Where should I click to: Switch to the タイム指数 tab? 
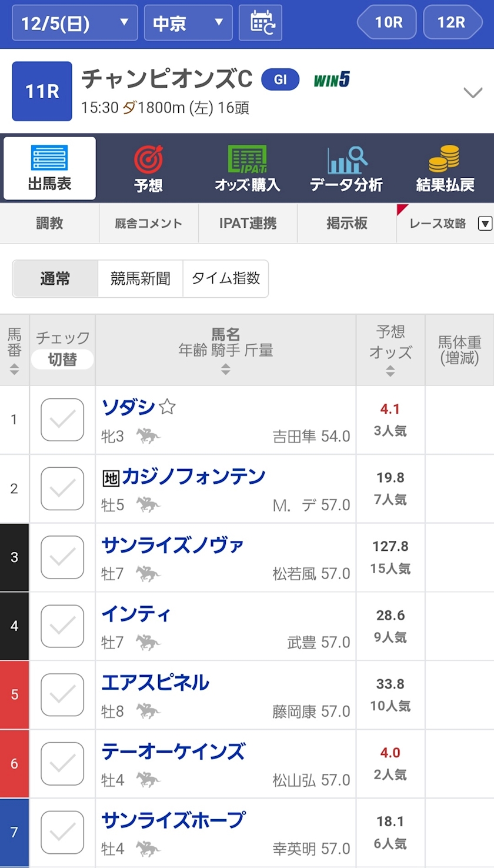226,279
